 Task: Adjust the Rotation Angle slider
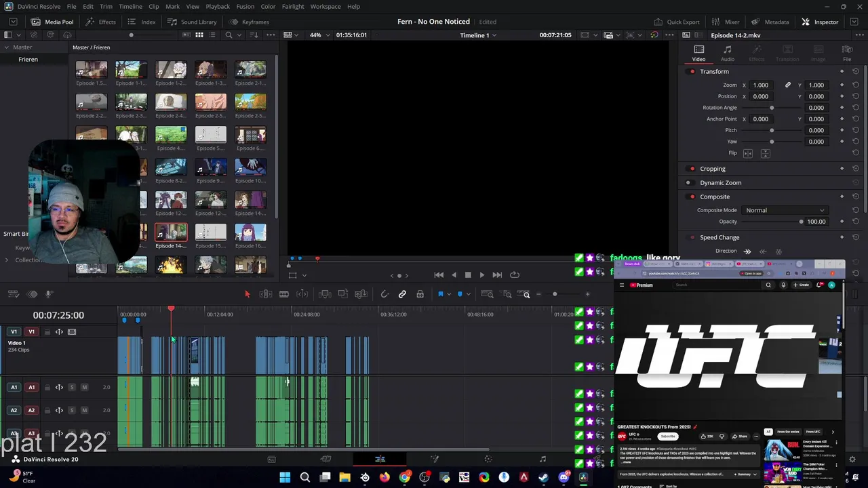click(x=771, y=108)
